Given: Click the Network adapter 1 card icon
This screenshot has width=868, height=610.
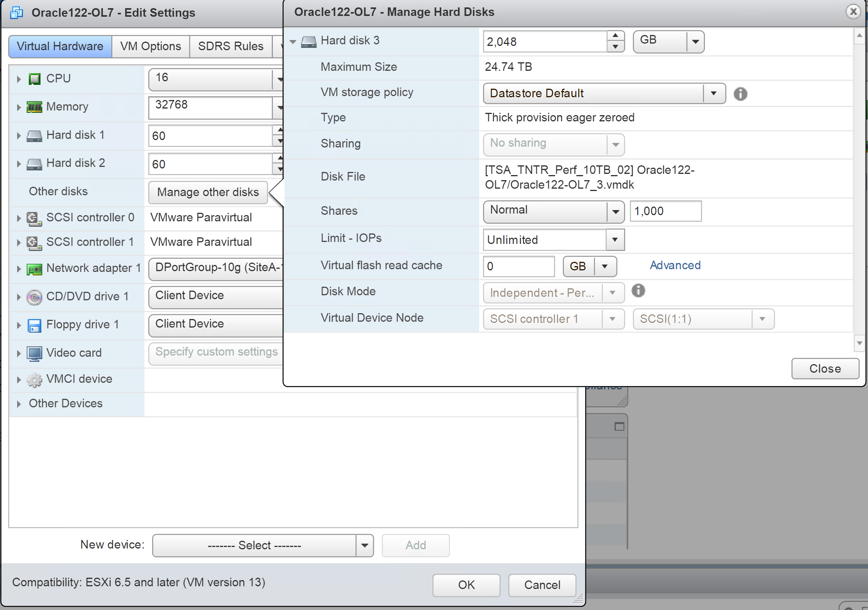Looking at the screenshot, I should tap(34, 269).
